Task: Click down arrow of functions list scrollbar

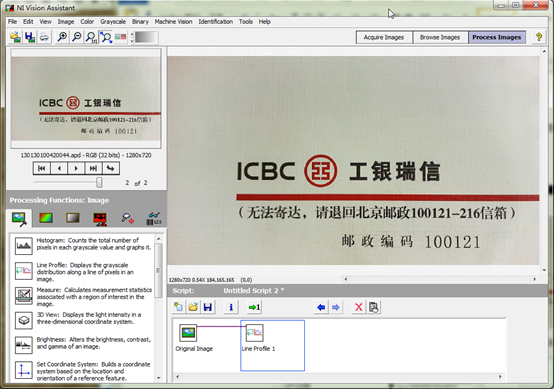Action: click(x=159, y=378)
